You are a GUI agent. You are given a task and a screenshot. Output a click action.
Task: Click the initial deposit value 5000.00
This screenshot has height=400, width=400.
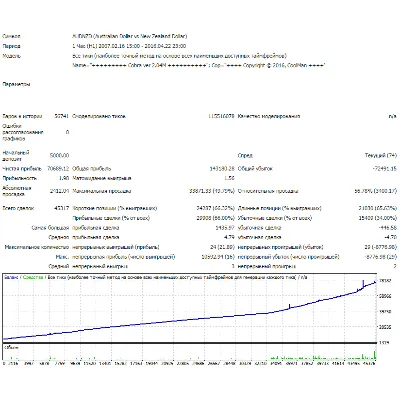click(59, 156)
